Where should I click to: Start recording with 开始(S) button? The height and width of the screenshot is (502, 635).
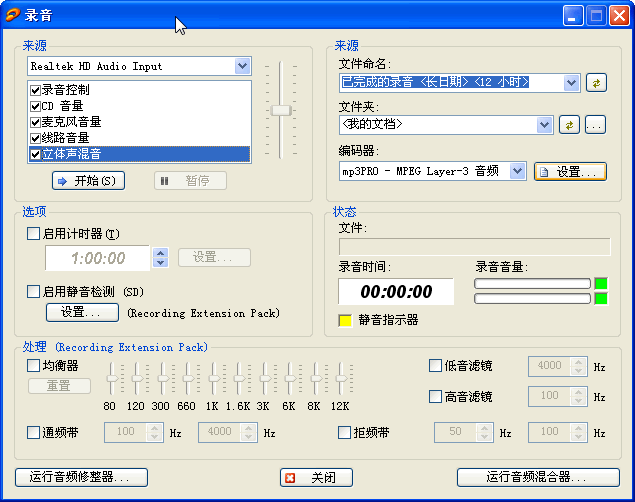(88, 181)
